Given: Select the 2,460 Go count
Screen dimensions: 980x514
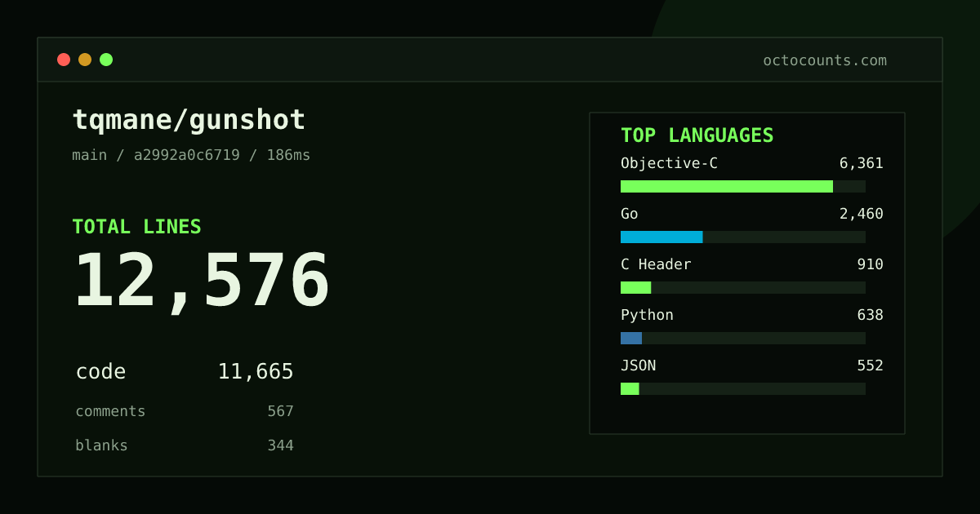Looking at the screenshot, I should [x=861, y=214].
